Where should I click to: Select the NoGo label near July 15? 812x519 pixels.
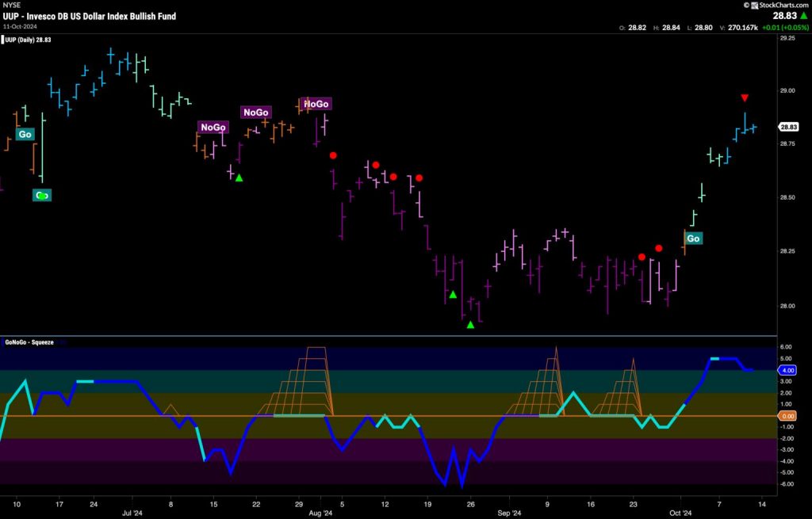[213, 128]
